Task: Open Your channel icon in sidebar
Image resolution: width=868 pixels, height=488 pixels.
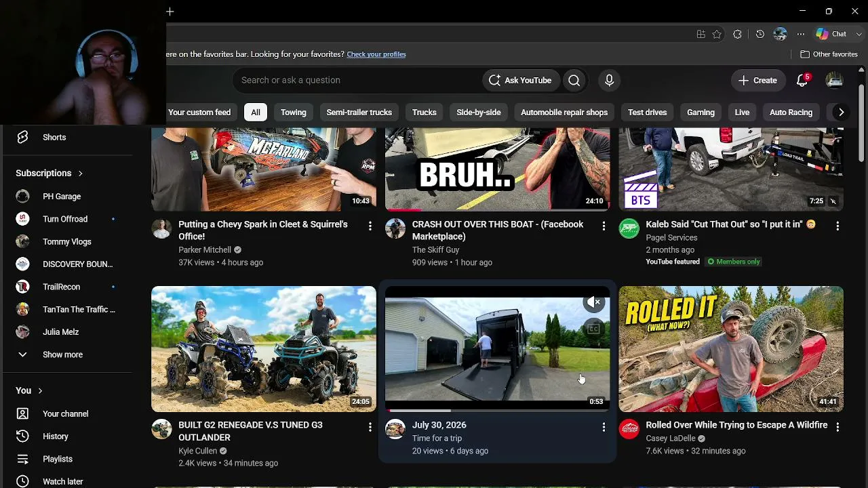Action: [22, 413]
